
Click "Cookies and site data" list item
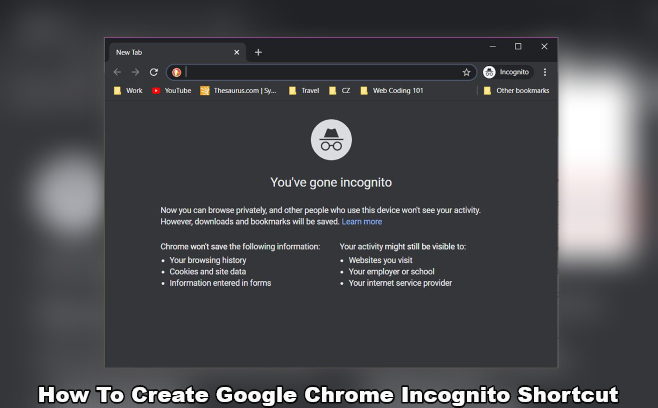[208, 272]
